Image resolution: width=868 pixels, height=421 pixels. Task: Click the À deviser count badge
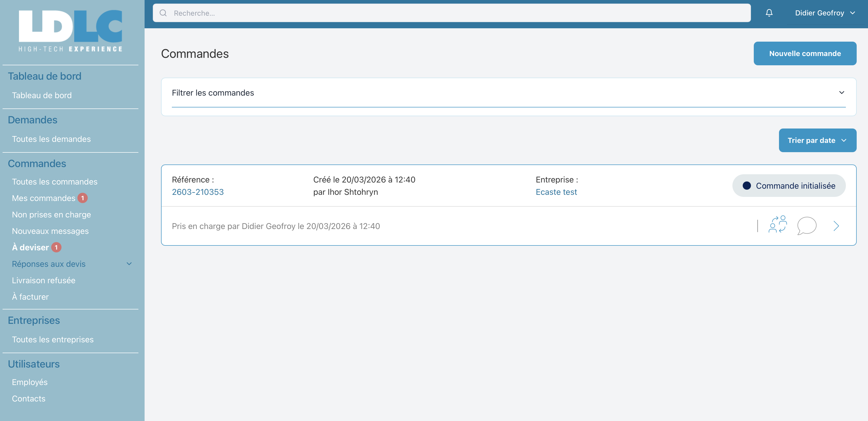(x=56, y=247)
